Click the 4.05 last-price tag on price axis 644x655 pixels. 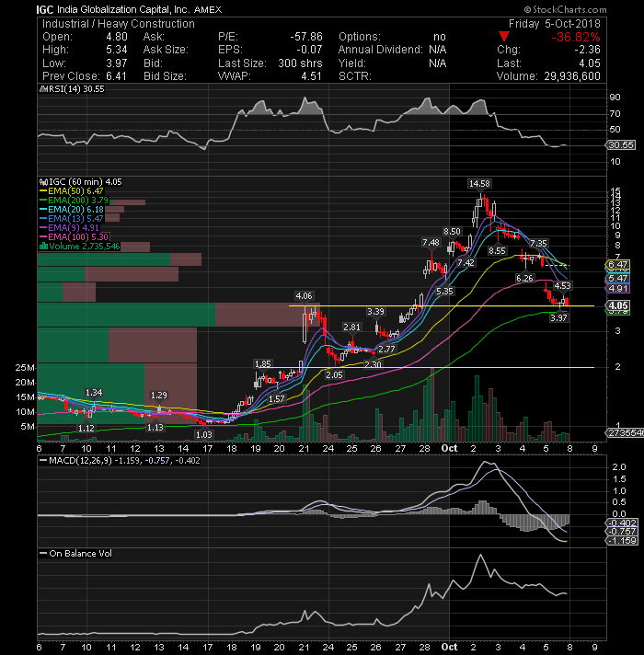617,305
